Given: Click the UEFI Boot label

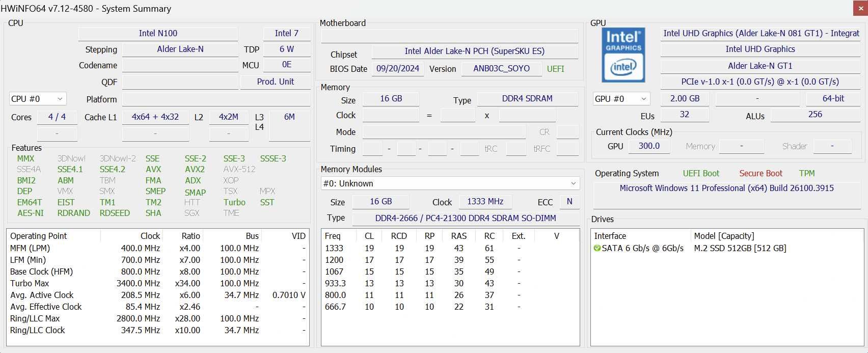Looking at the screenshot, I should coord(701,173).
